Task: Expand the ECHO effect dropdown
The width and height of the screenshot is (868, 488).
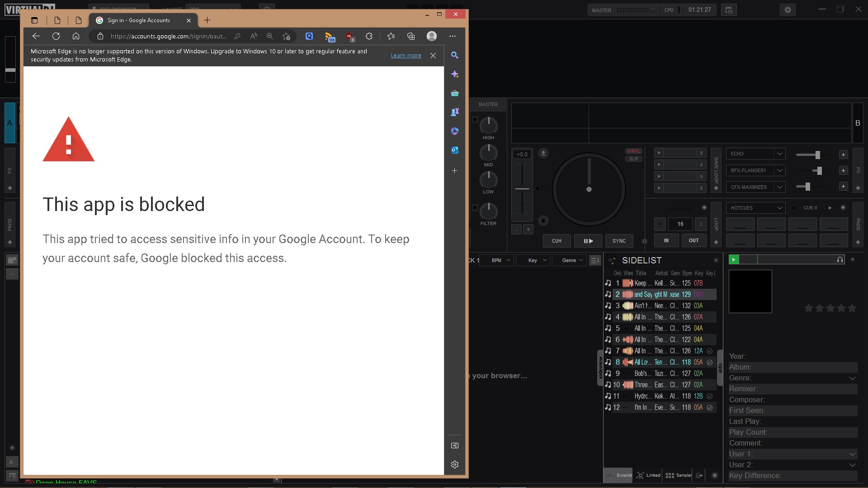Action: coord(779,154)
